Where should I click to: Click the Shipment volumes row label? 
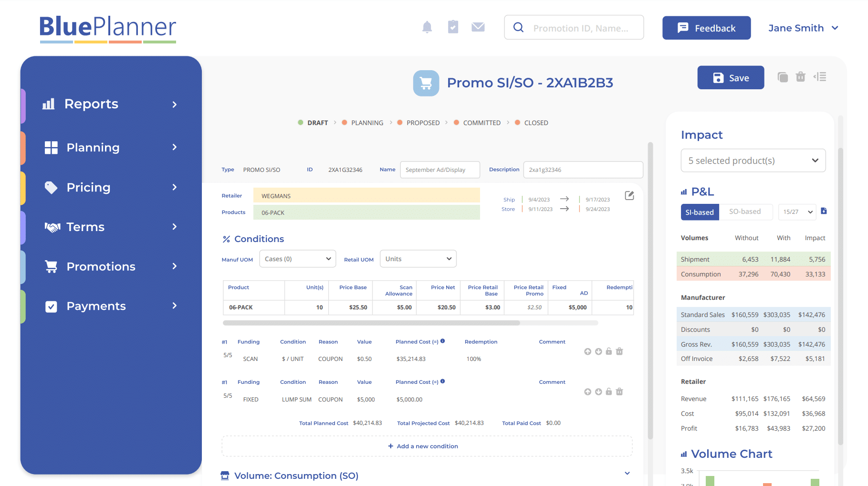695,259
